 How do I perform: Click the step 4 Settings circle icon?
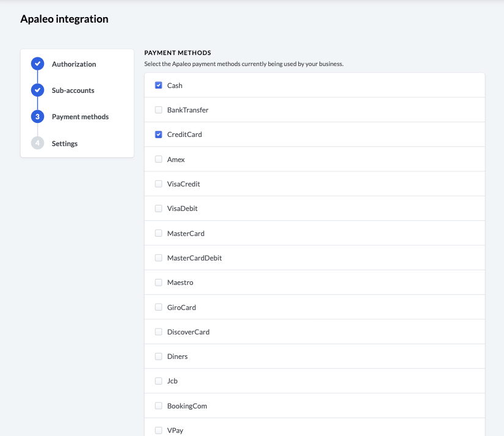(x=37, y=143)
